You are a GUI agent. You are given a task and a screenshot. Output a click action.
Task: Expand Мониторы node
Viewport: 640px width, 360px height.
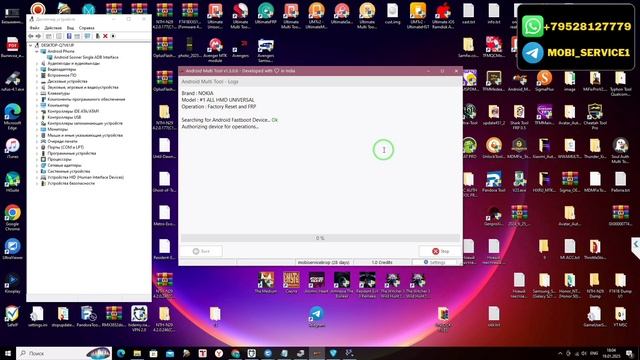(x=37, y=129)
